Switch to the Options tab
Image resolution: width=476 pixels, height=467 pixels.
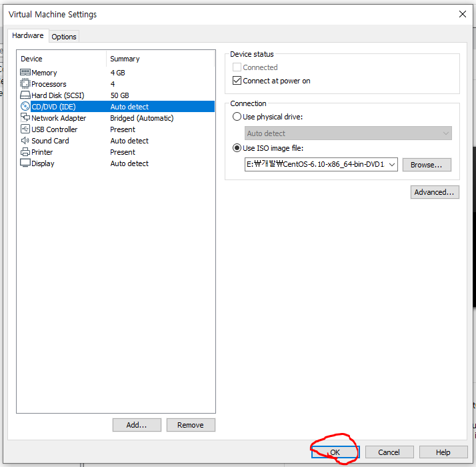[x=64, y=37]
